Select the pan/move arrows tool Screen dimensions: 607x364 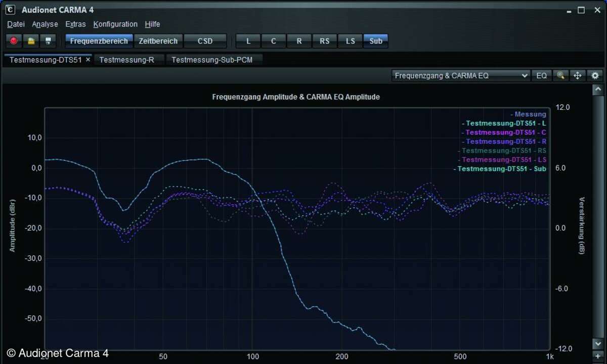(x=577, y=75)
